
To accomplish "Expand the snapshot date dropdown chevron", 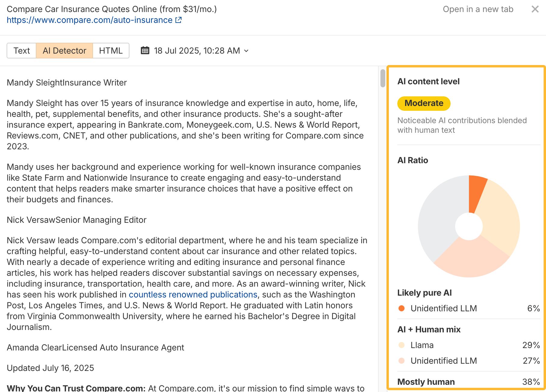I will point(247,51).
